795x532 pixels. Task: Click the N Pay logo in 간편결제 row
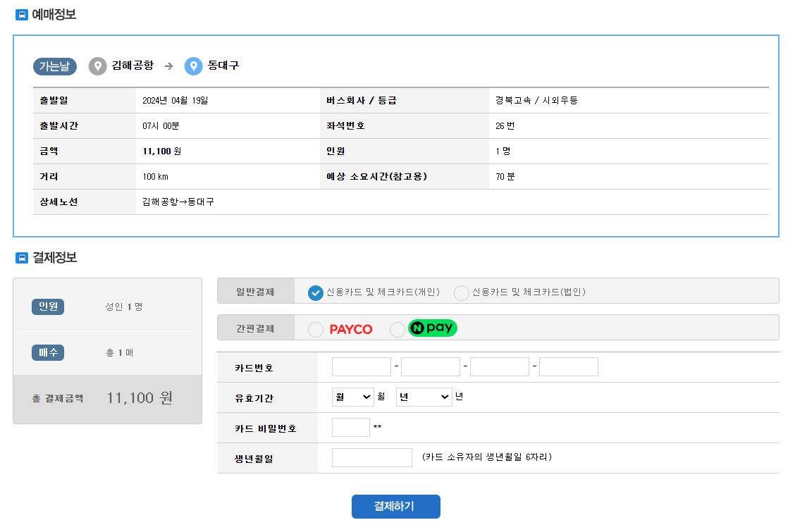[x=431, y=328]
